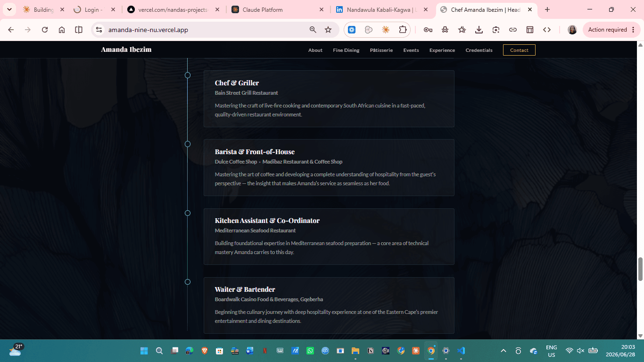
Task: Open Notion from the taskbar
Action: [371, 351]
